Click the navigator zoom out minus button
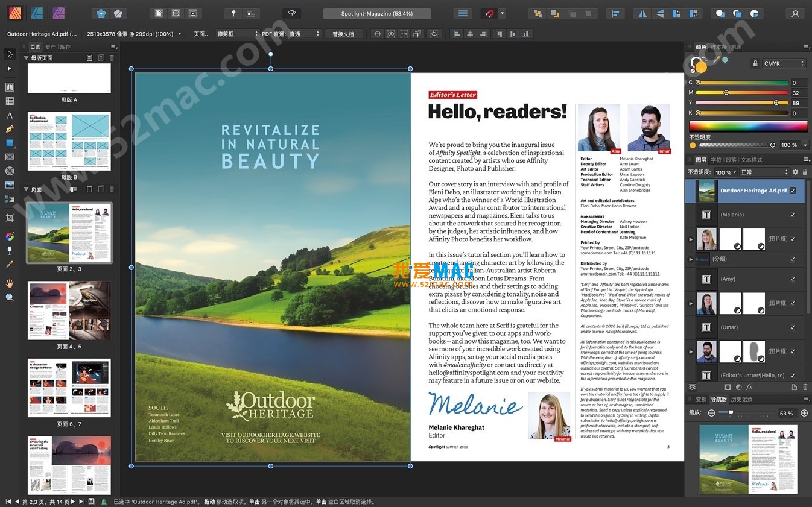Image resolution: width=812 pixels, height=507 pixels. pos(711,413)
